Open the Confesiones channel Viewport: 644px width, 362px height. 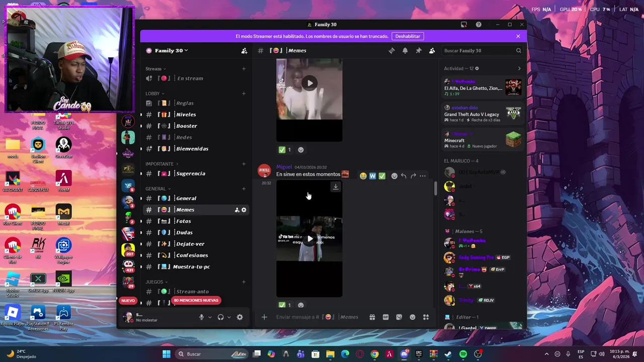[x=196, y=255]
